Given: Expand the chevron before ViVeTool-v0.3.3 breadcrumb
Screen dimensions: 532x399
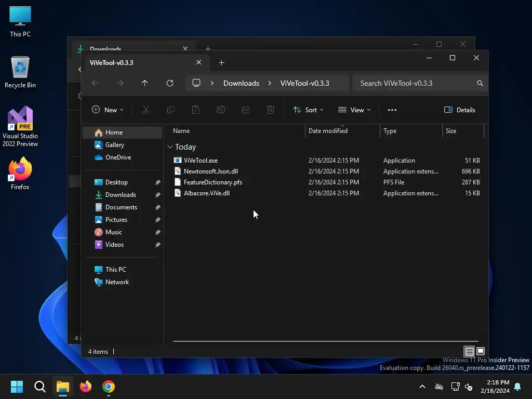Looking at the screenshot, I should [x=270, y=83].
